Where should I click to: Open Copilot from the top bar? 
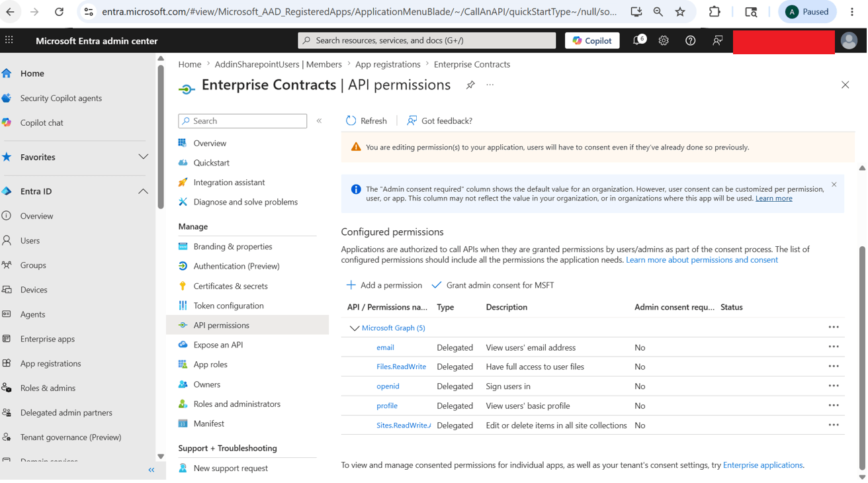click(593, 40)
